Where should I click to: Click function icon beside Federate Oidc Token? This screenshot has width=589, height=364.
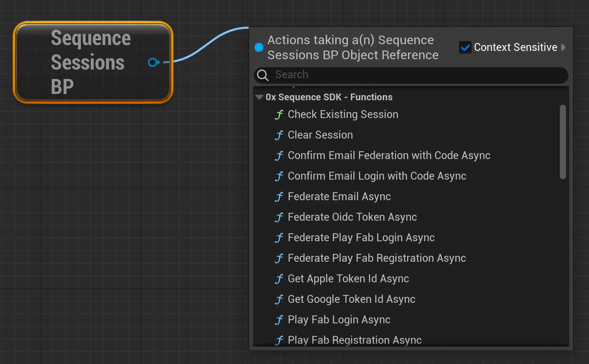pyautogui.click(x=279, y=217)
